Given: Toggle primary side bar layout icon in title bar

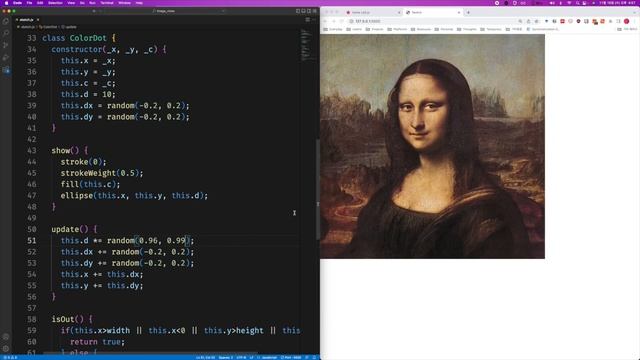Looking at the screenshot, I should (x=298, y=11).
